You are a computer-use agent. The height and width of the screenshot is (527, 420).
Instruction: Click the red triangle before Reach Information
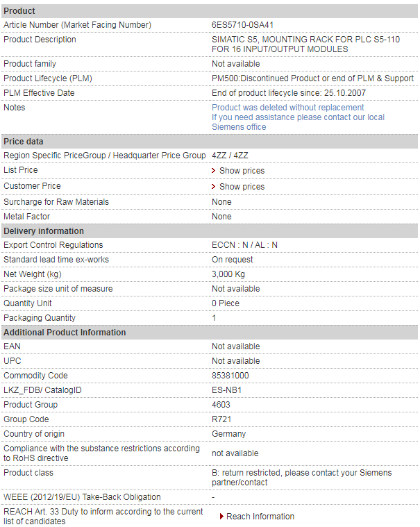pyautogui.click(x=221, y=517)
